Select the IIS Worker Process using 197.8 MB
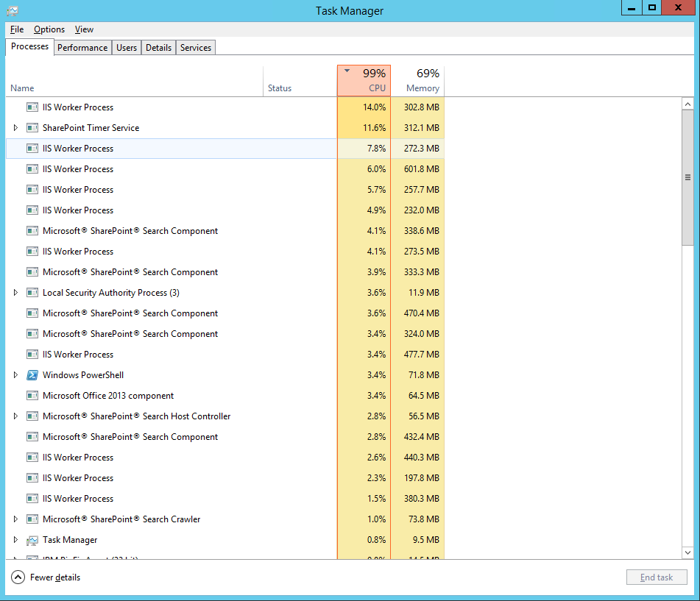Viewport: 700px width, 601px height. coord(225,478)
